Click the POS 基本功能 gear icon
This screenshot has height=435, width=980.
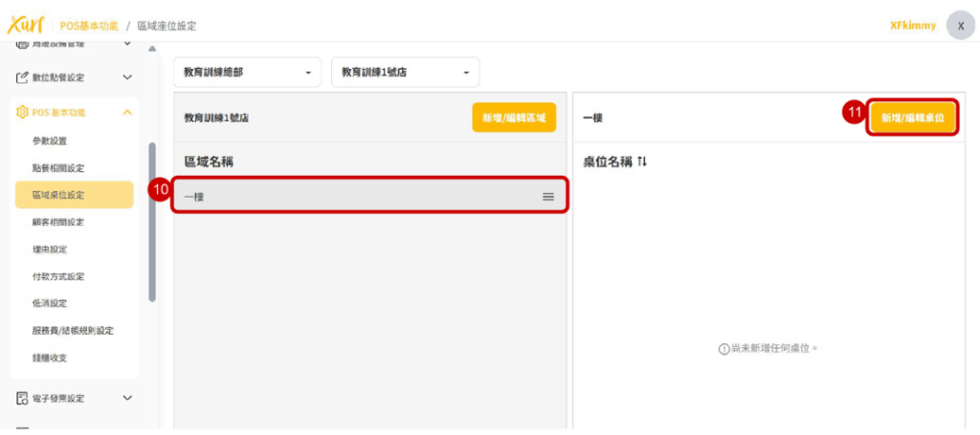click(x=23, y=113)
